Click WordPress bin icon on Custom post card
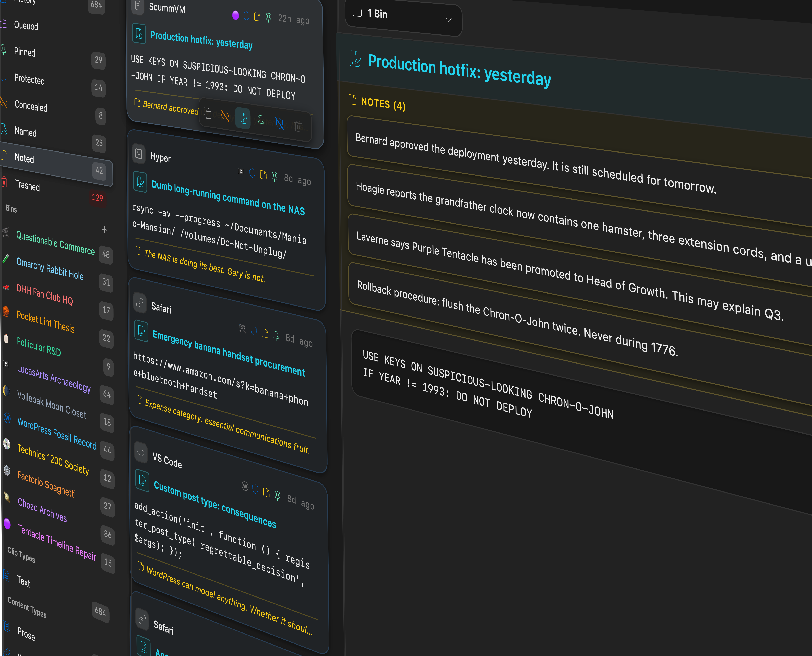Screen dimensions: 812x656 click(245, 486)
